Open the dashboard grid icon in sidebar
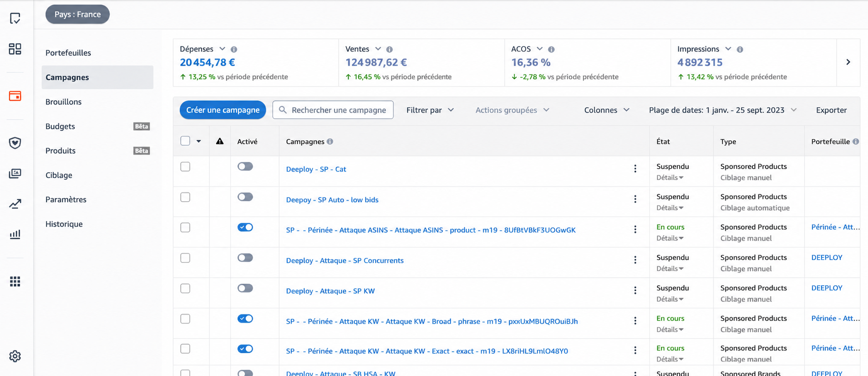 click(x=15, y=49)
